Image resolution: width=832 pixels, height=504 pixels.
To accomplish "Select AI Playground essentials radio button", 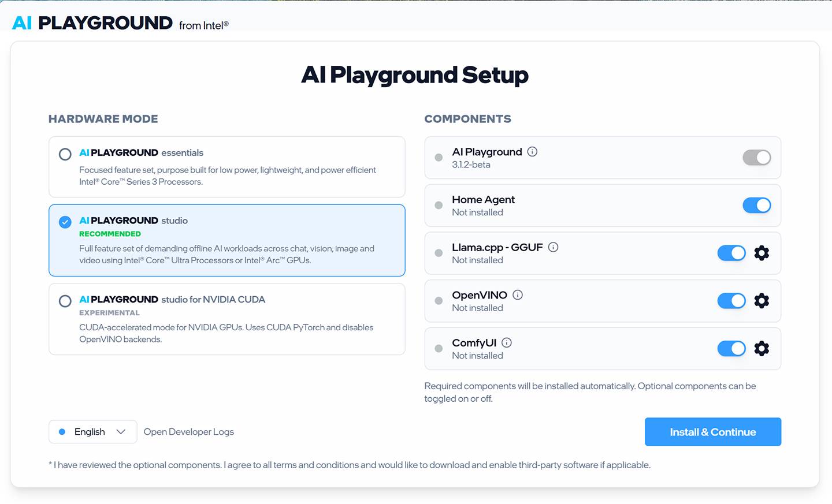I will coord(65,154).
